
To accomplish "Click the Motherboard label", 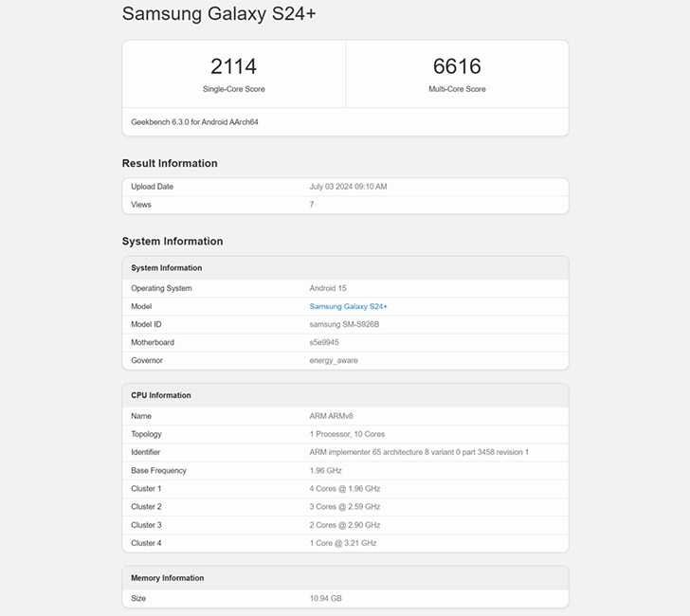I will point(153,342).
